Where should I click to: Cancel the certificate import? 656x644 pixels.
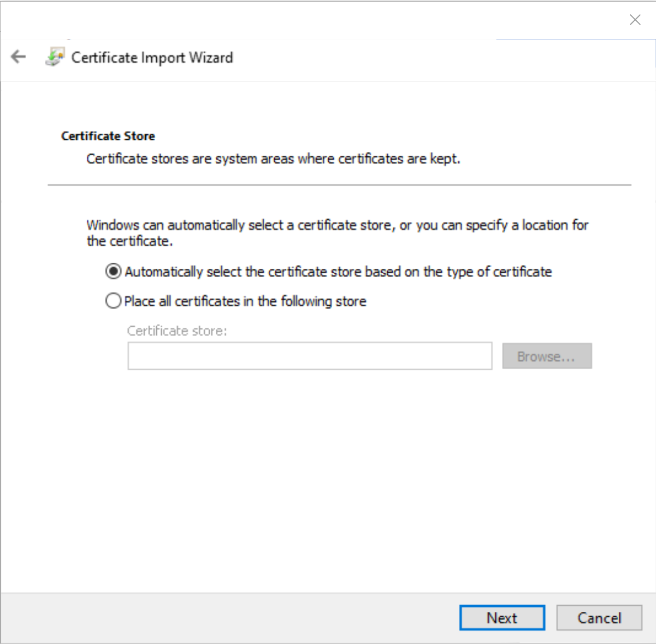(599, 618)
